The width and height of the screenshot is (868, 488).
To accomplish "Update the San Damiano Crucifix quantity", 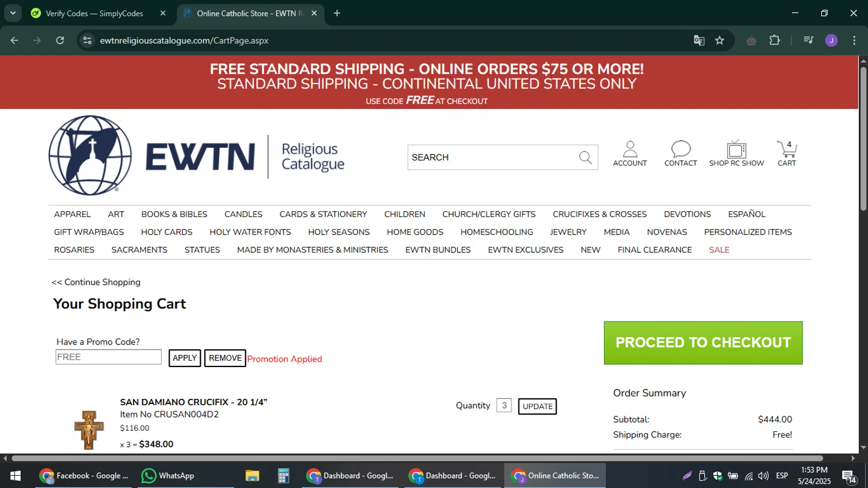I will point(538,406).
